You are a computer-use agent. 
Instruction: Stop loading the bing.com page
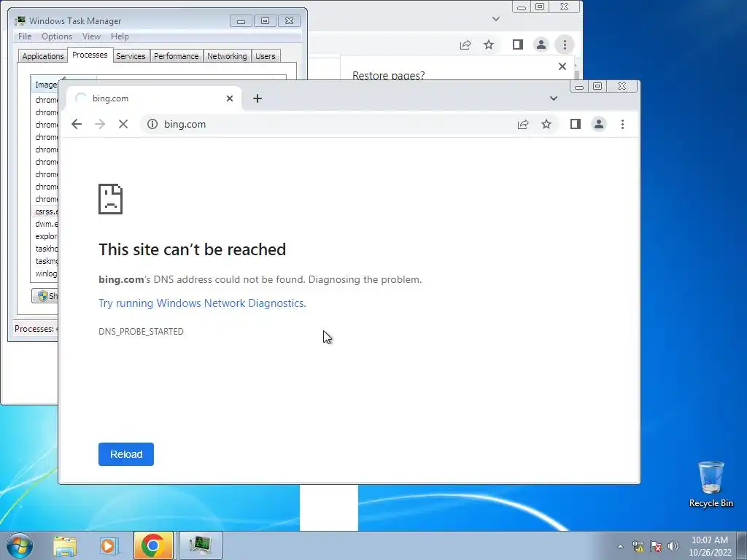[123, 124]
